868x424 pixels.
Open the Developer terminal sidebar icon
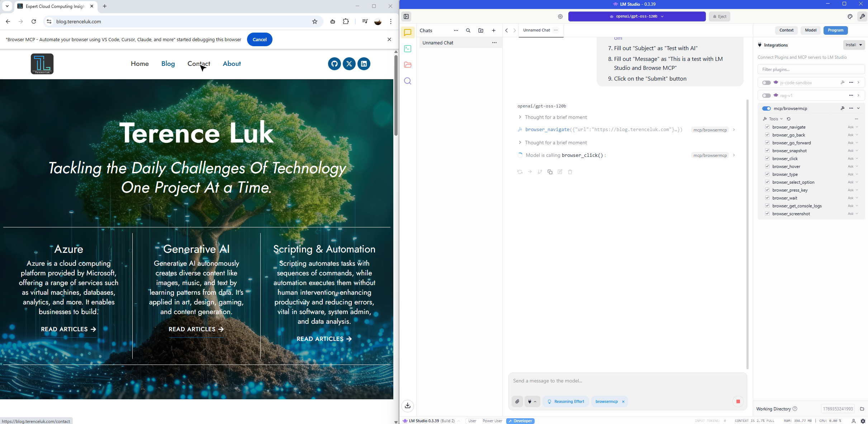408,49
